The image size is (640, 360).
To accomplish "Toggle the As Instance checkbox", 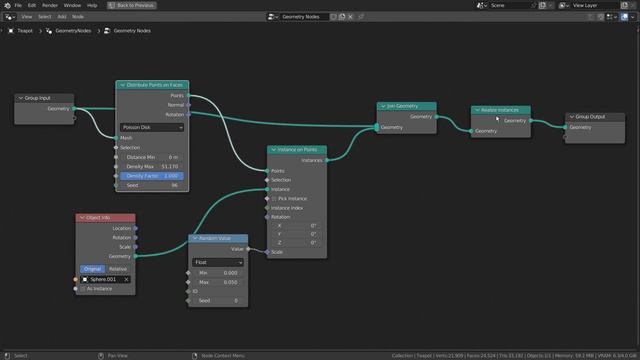I will coord(83,289).
